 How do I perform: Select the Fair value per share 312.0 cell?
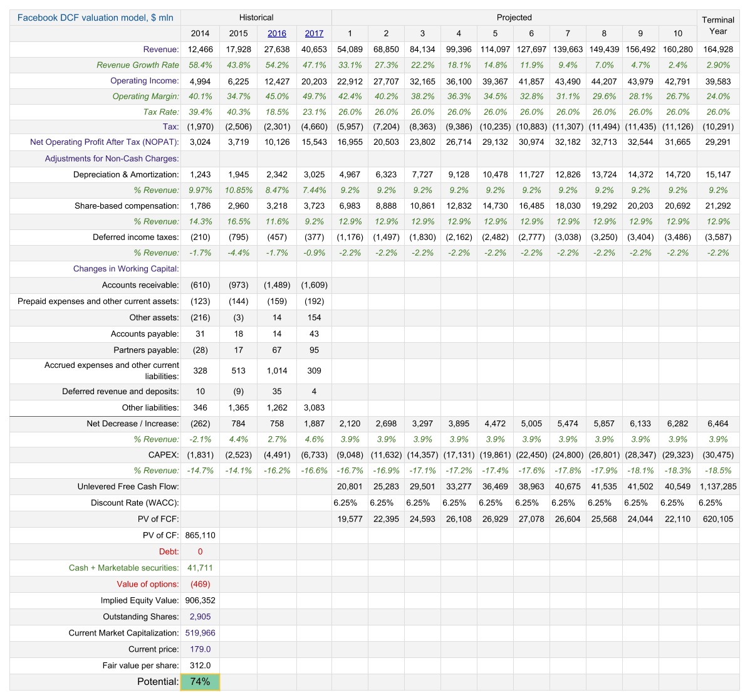200,666
